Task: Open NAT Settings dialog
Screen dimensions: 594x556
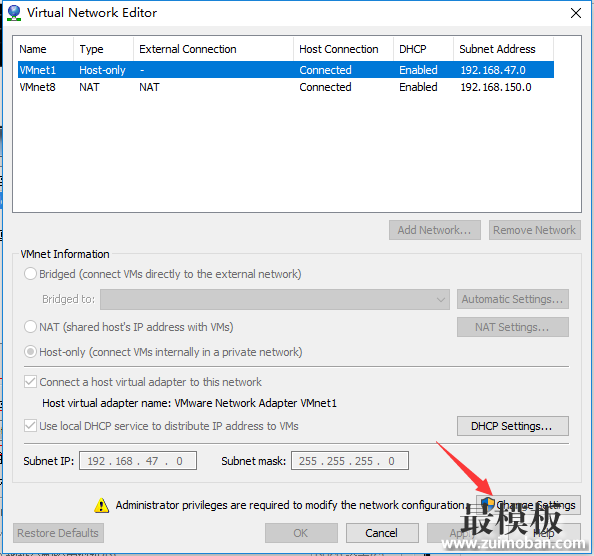Action: click(513, 327)
